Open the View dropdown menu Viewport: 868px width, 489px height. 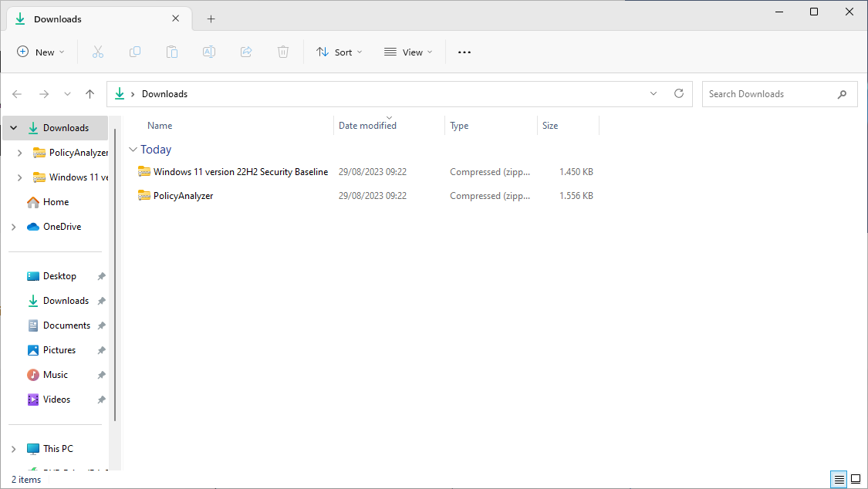(x=408, y=52)
